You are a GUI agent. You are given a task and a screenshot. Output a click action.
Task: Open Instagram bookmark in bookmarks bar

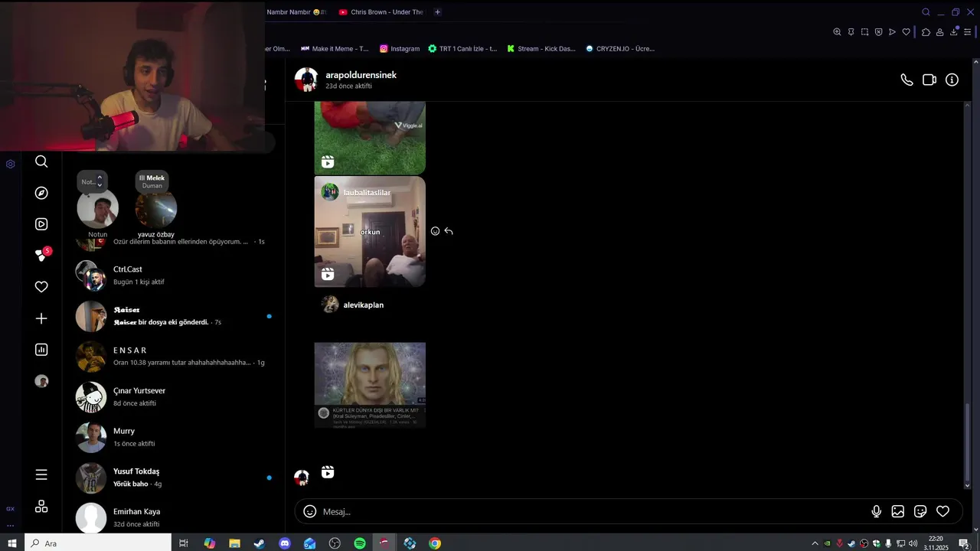click(x=400, y=48)
